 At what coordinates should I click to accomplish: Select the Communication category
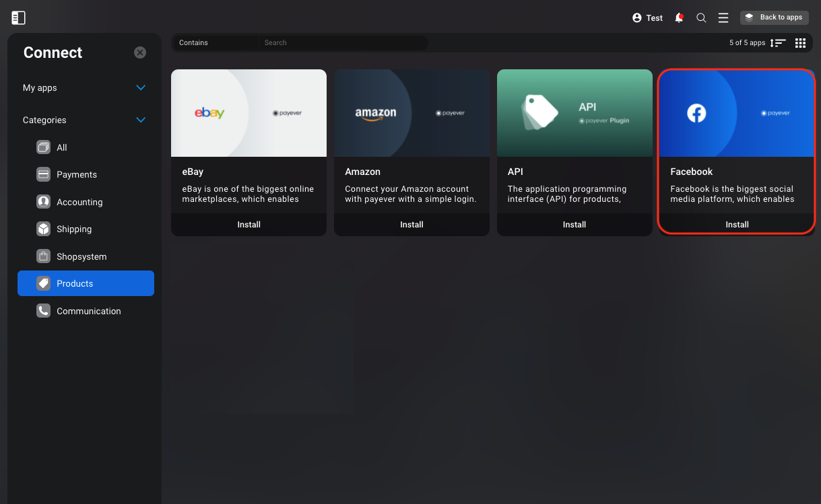[x=86, y=311]
